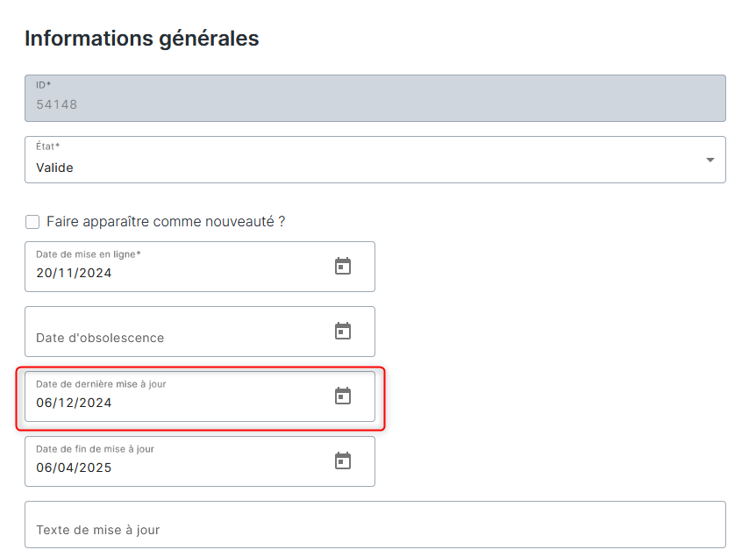The image size is (756, 557).
Task: Click the small 'État*' field label
Action: (47, 146)
